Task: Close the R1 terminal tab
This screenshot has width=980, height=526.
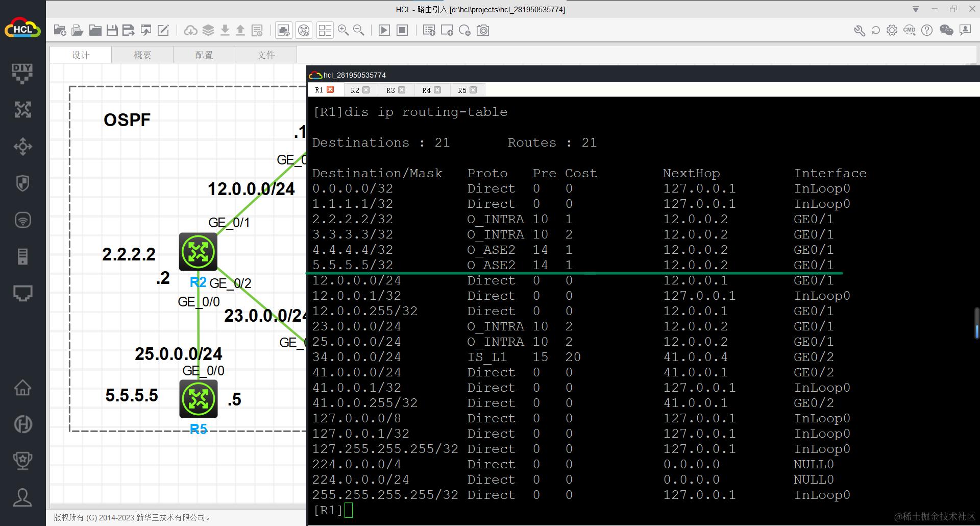Action: click(330, 89)
